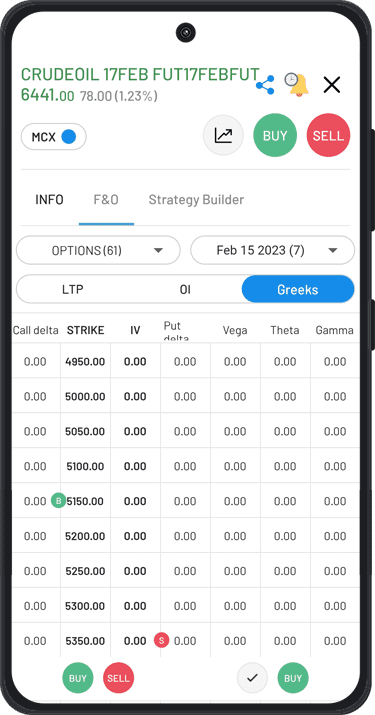Switch view to LTP
Viewport: 375px width, 715px height.
tap(73, 290)
